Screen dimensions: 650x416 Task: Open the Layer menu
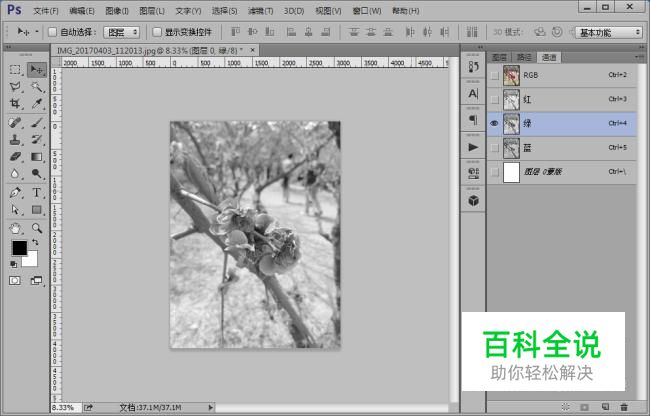tap(152, 11)
